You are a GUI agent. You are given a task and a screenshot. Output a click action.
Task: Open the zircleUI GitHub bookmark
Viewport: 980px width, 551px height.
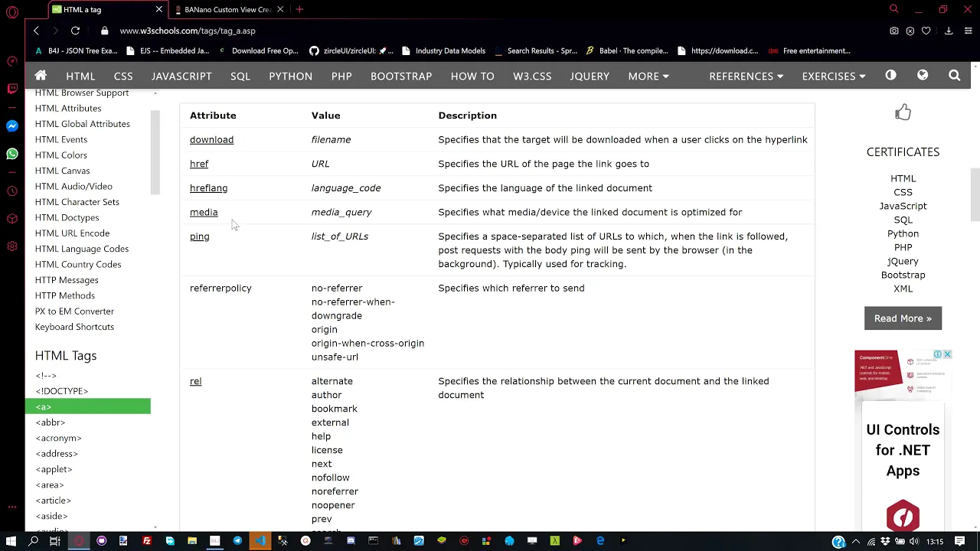tap(351, 51)
